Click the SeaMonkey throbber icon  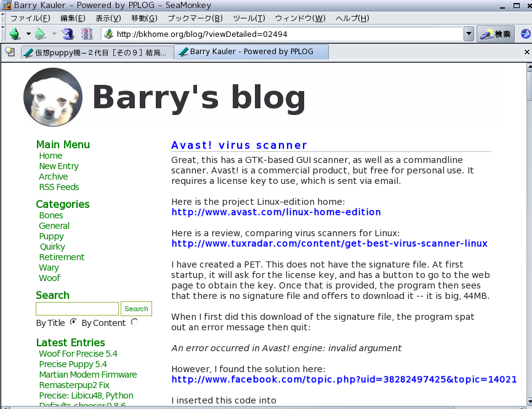pos(526,34)
